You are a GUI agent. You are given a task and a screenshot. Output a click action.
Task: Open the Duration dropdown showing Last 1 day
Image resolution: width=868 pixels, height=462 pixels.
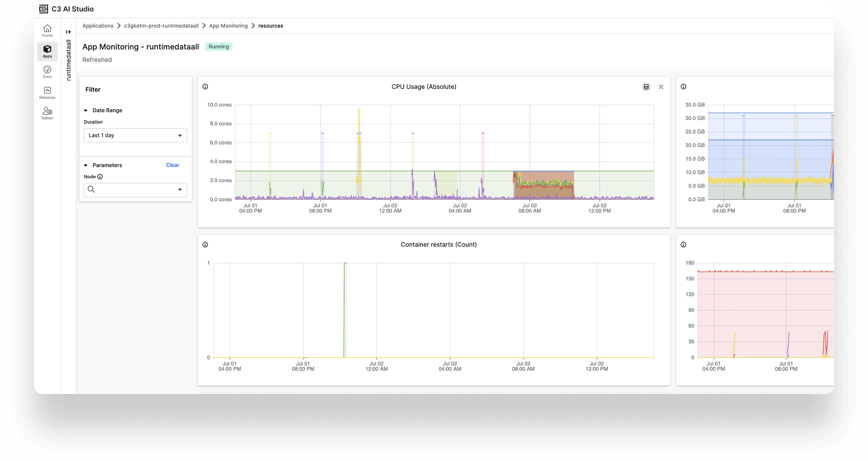tap(135, 135)
